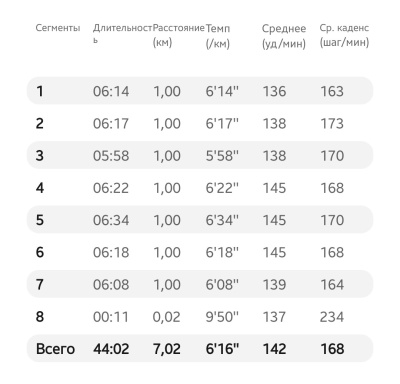Click the Сегменты column header
The image size is (400, 384).
click(58, 28)
